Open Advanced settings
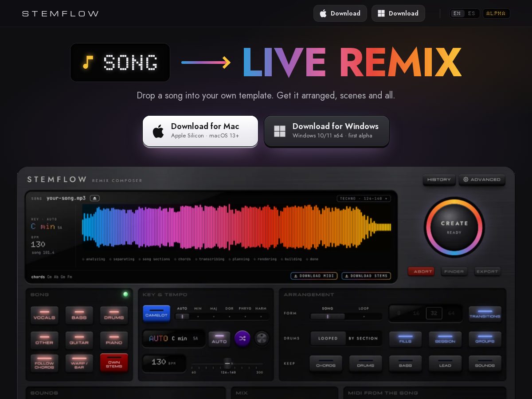This screenshot has height=399, width=532. 481,180
